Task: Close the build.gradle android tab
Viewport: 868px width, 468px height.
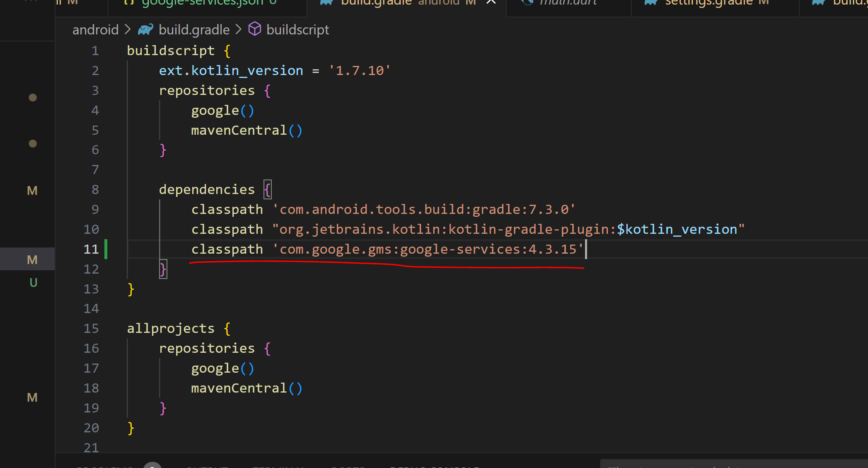Action: coord(491,2)
